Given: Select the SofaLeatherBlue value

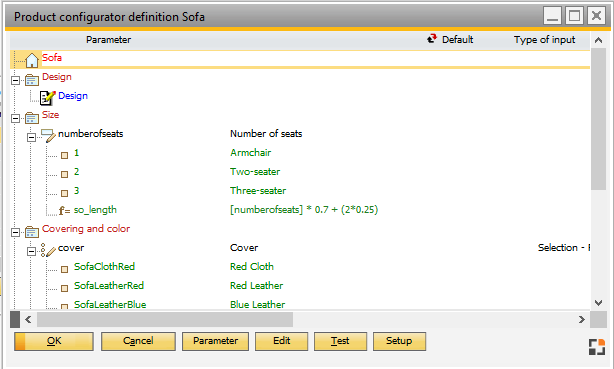Looking at the screenshot, I should pos(110,304).
